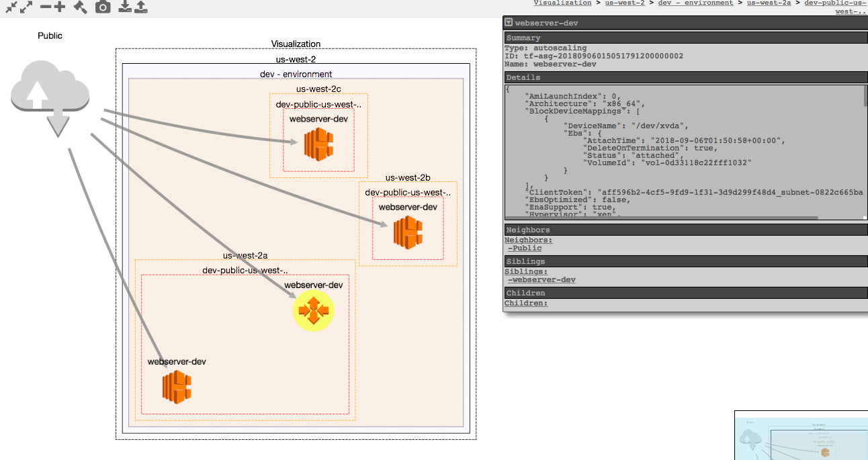This screenshot has height=460, width=868.
Task: Click the us-west-2c availability zone label
Action: (x=319, y=89)
